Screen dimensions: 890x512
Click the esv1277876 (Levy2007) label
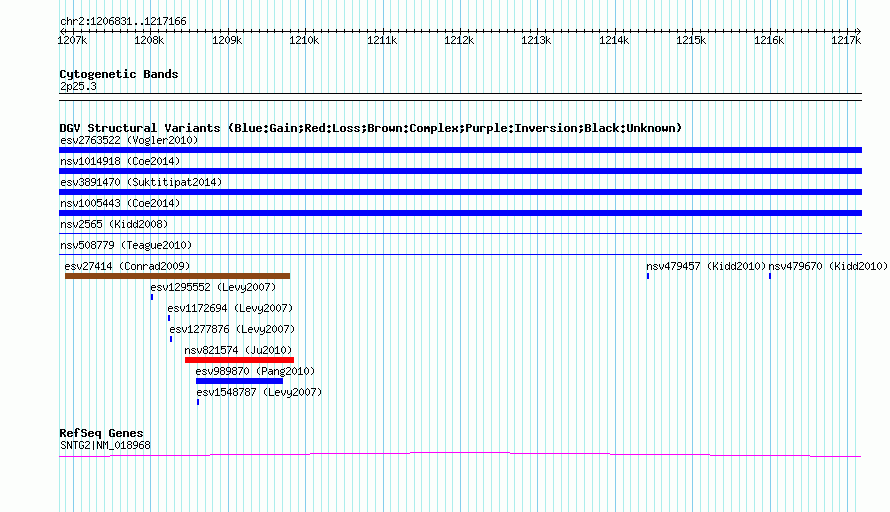pyautogui.click(x=232, y=329)
